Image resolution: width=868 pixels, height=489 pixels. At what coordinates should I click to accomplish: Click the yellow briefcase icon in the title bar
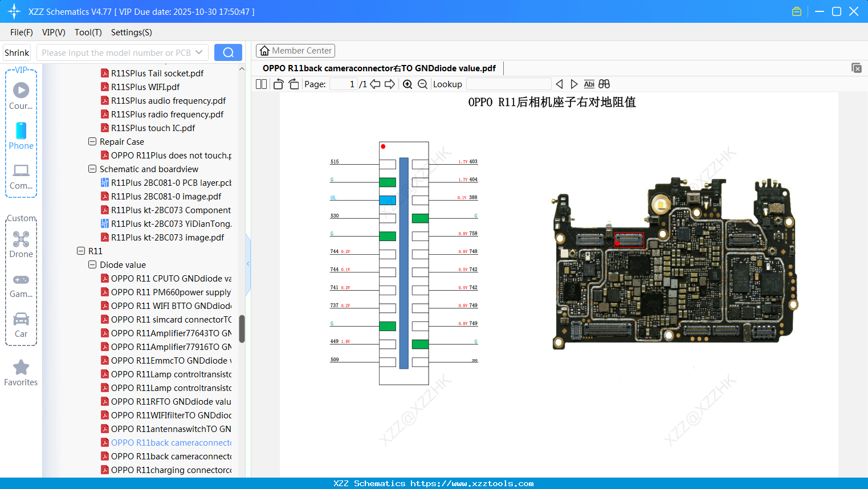click(x=797, y=11)
